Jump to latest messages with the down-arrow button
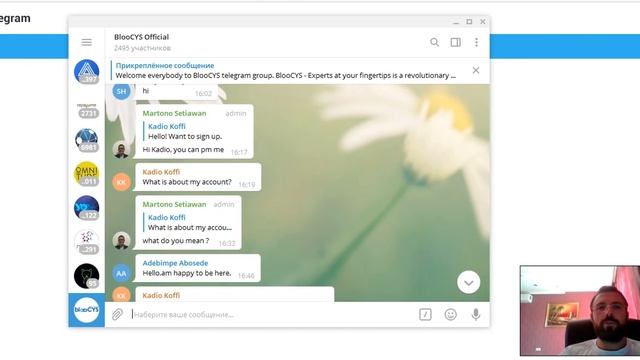Viewport: 640px width, 360px height. tap(469, 282)
